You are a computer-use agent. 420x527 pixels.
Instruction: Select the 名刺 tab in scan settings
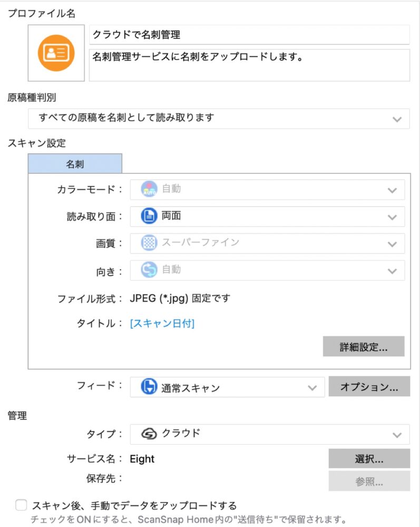coord(75,164)
